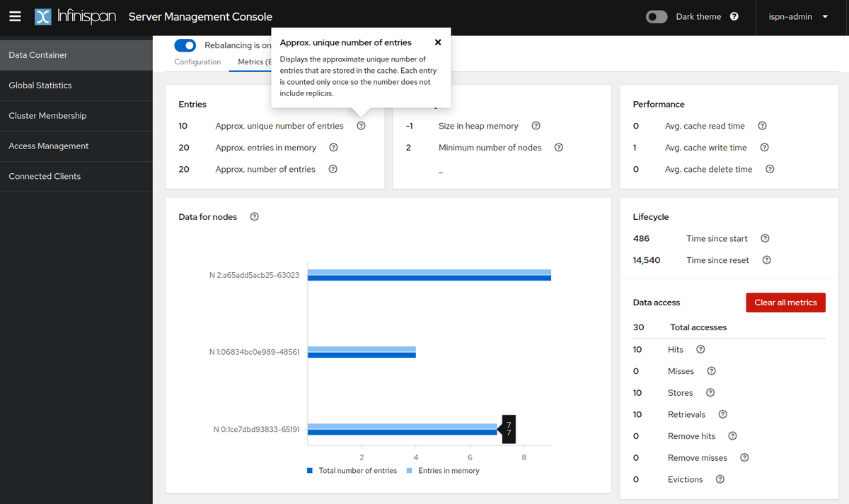This screenshot has width=849, height=504.
Task: Open Global Statistics in sidebar
Action: pos(76,86)
